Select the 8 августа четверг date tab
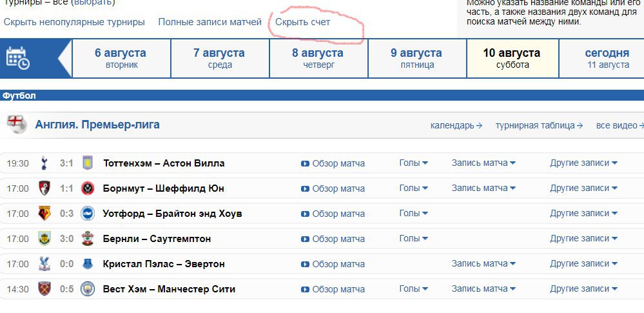The width and height of the screenshot is (644, 313). pyautogui.click(x=318, y=58)
